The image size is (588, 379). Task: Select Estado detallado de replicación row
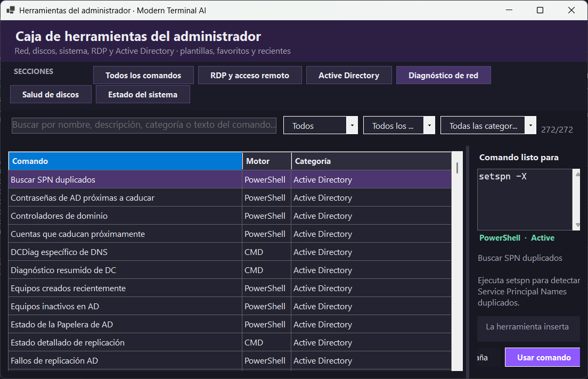coord(230,343)
